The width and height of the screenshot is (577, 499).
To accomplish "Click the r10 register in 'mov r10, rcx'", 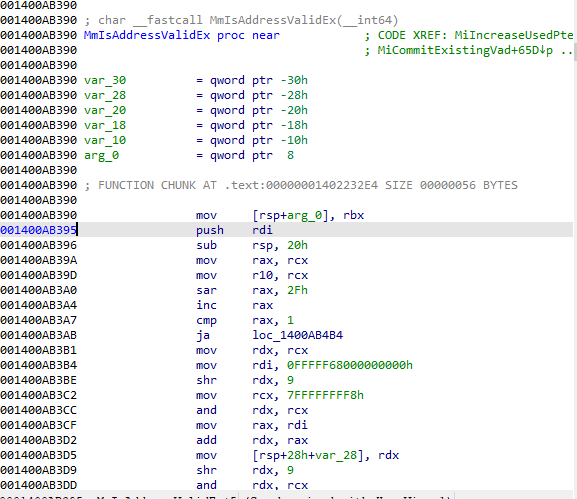I will [262, 276].
